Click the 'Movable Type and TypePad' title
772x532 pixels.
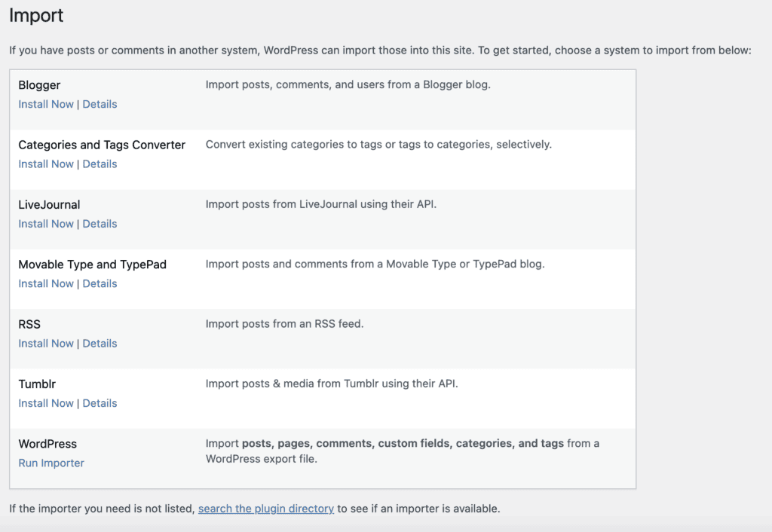click(x=93, y=264)
